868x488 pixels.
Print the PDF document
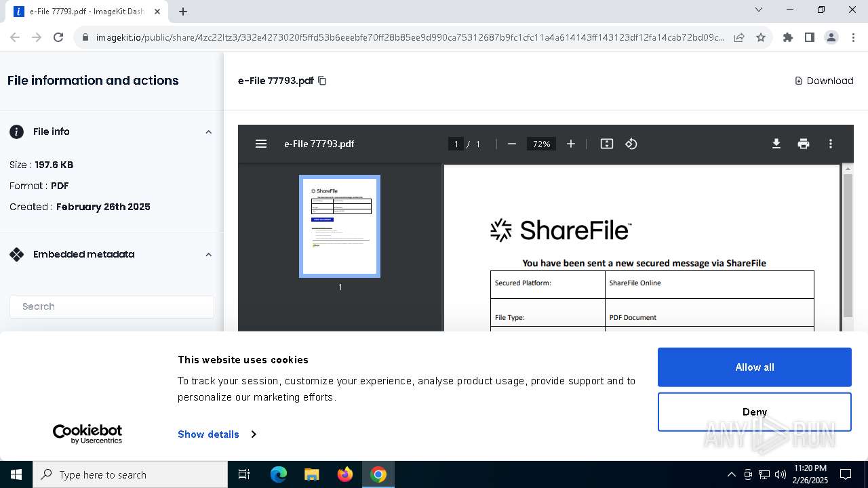tap(804, 144)
